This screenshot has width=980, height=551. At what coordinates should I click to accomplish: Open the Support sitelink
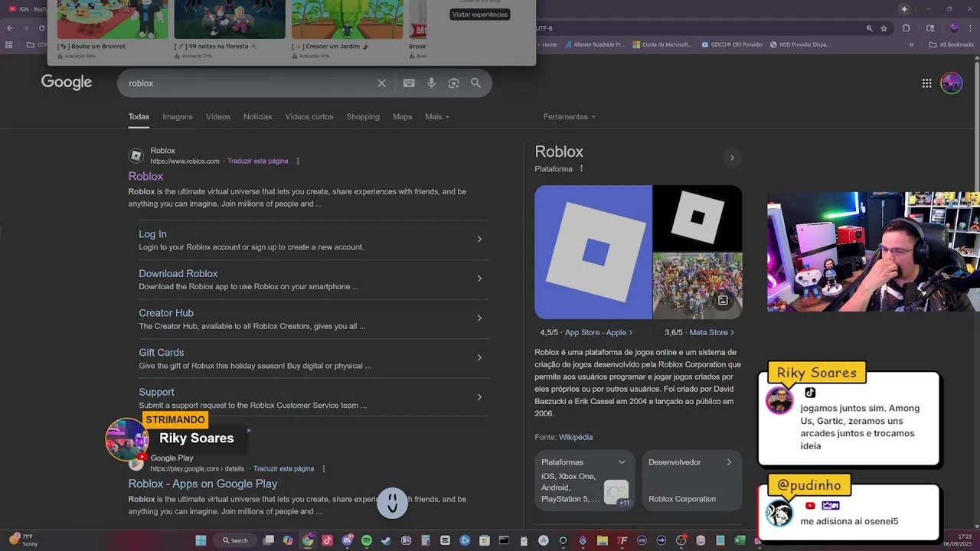tap(156, 393)
